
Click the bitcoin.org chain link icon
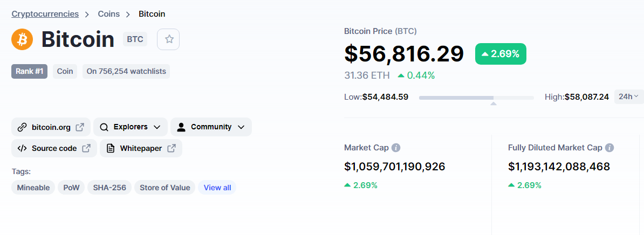pos(22,127)
